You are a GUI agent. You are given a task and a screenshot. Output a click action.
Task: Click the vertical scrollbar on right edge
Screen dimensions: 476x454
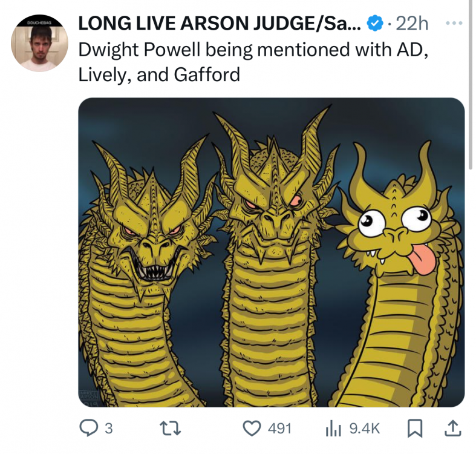pyautogui.click(x=471, y=85)
